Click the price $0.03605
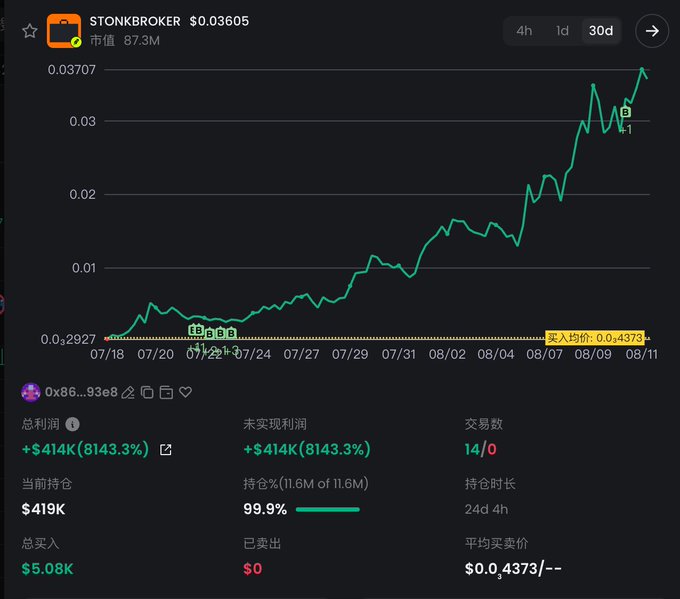 click(x=219, y=21)
